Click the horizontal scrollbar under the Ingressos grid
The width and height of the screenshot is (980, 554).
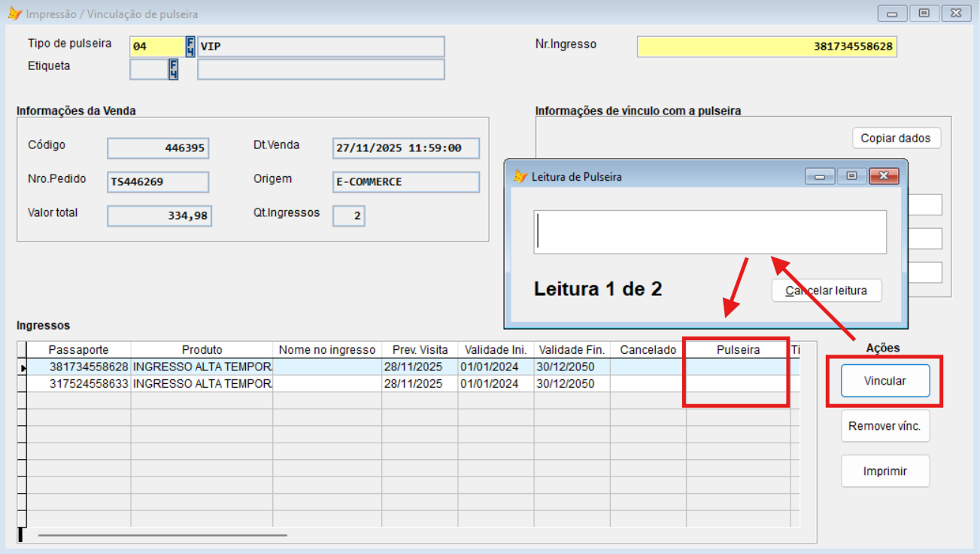162,535
